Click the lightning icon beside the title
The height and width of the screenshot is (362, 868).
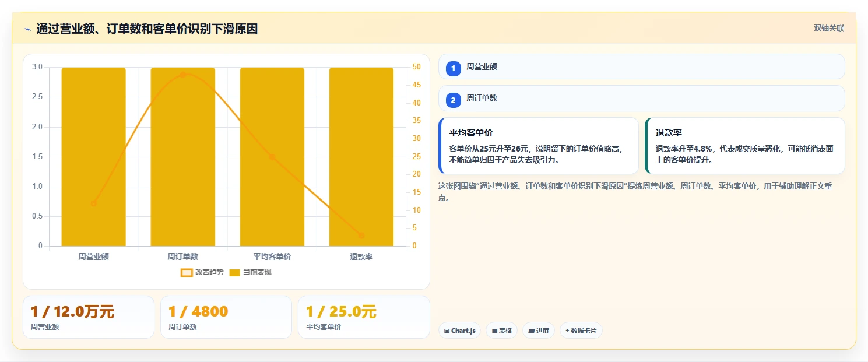[x=27, y=29]
